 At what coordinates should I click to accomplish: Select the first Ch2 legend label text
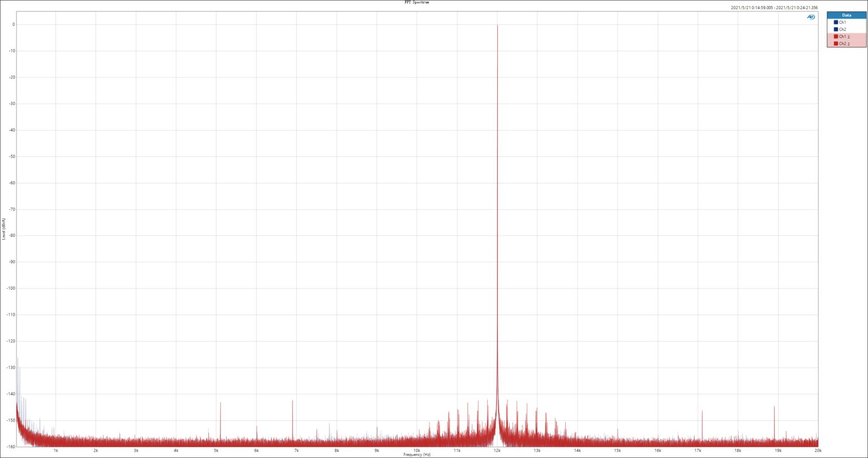842,29
